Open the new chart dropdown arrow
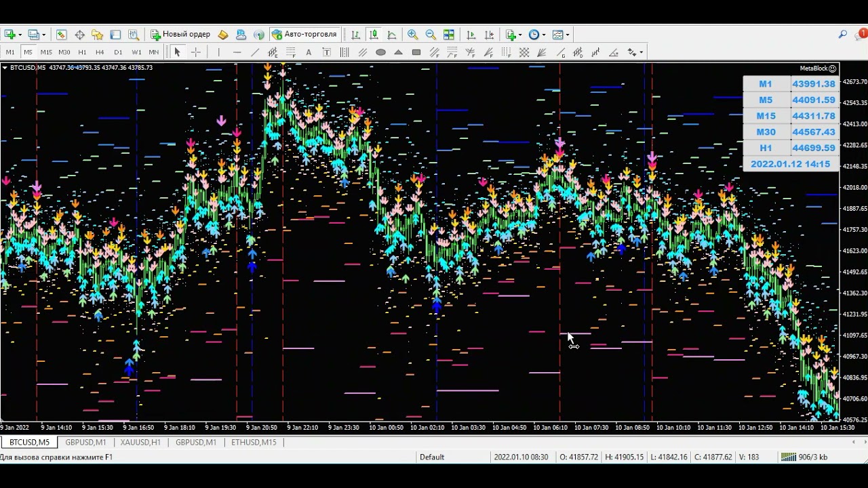 point(20,35)
